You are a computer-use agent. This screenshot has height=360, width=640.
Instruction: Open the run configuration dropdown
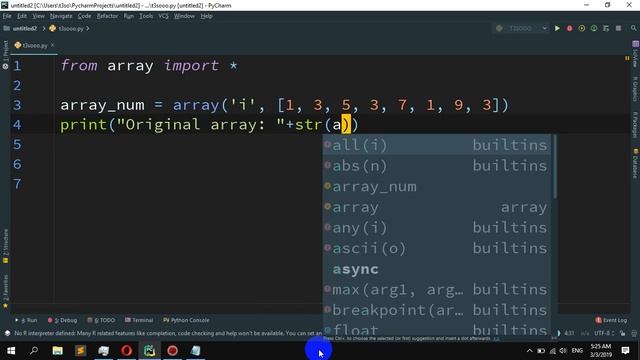click(x=521, y=29)
